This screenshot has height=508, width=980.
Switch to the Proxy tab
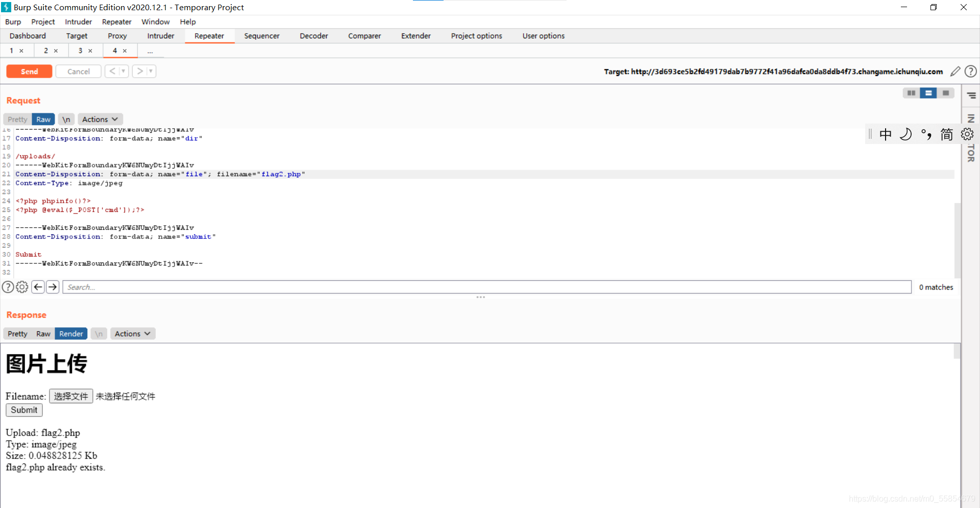click(117, 36)
